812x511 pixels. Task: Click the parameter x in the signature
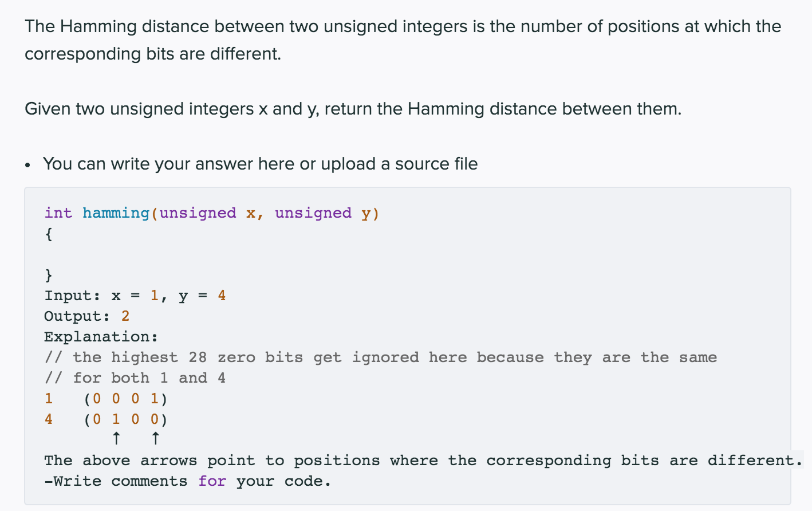click(x=251, y=214)
